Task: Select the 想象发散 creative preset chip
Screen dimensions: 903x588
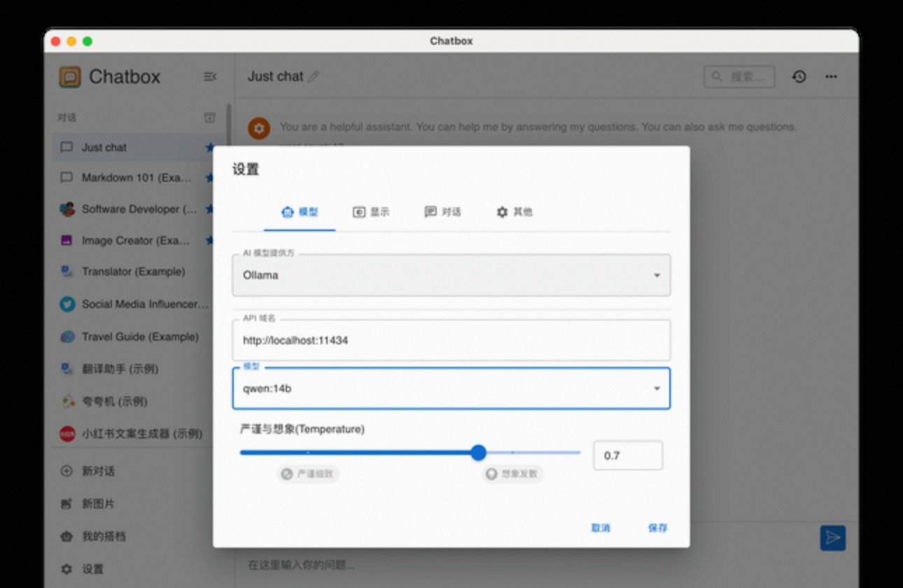Action: pyautogui.click(x=512, y=474)
